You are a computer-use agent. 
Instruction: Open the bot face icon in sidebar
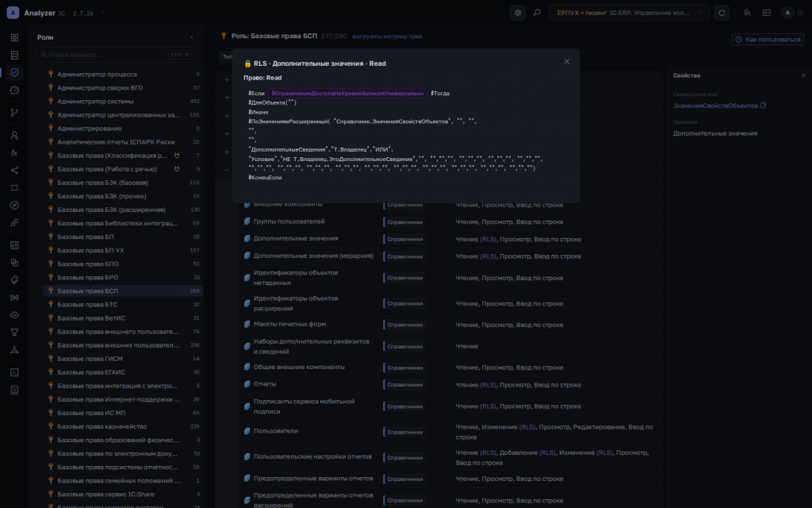pyautogui.click(x=14, y=390)
